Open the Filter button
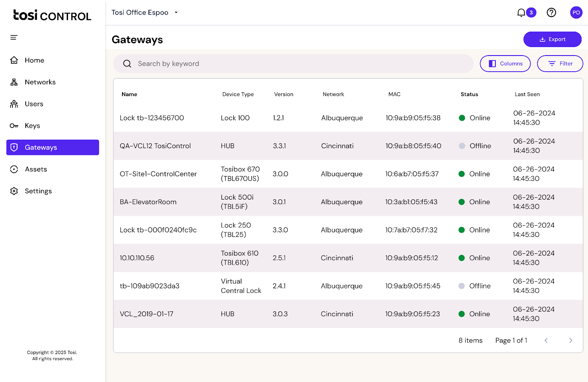 pos(560,64)
